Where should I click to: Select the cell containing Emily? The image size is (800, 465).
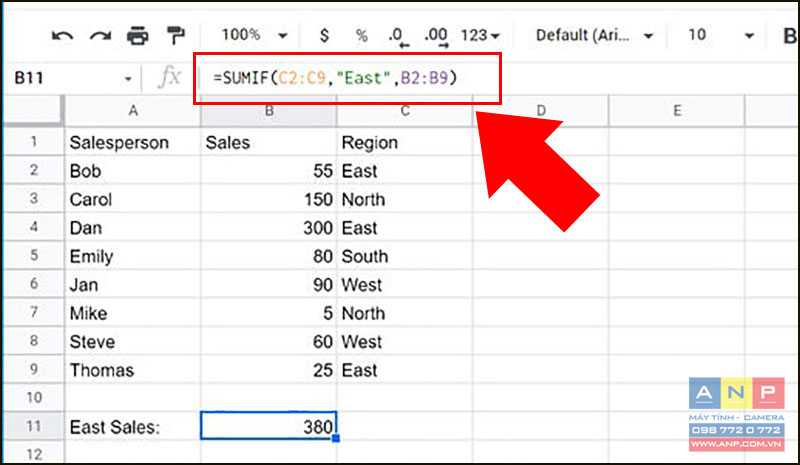[133, 256]
